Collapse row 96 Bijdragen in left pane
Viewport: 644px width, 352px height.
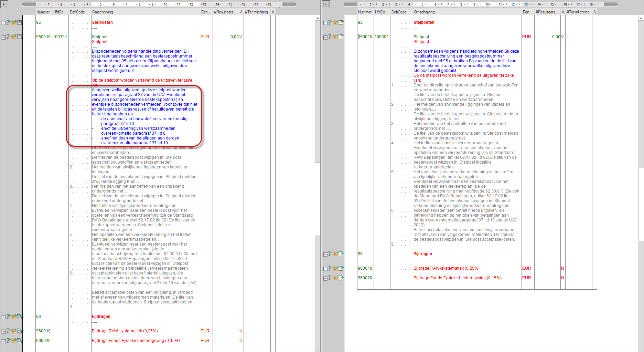(3, 317)
